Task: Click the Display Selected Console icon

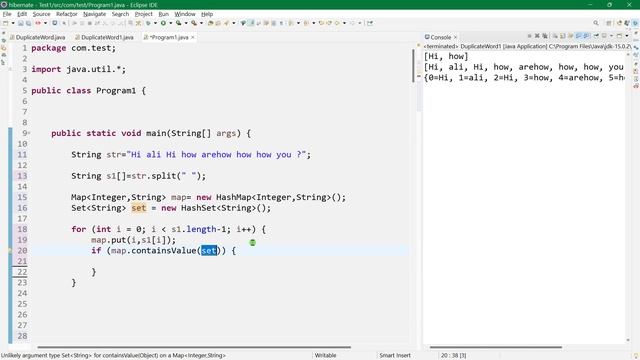Action: point(604,36)
